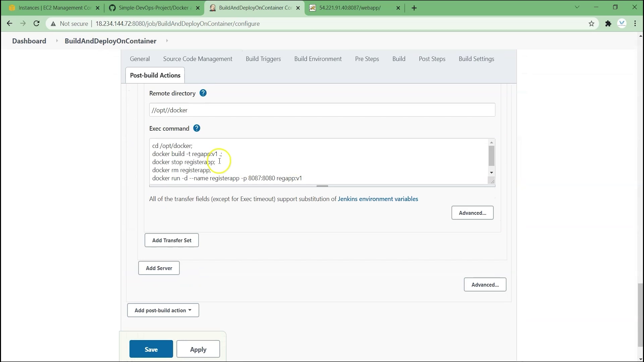
Task: Click the Add Transfer Set button
Action: coord(172,240)
